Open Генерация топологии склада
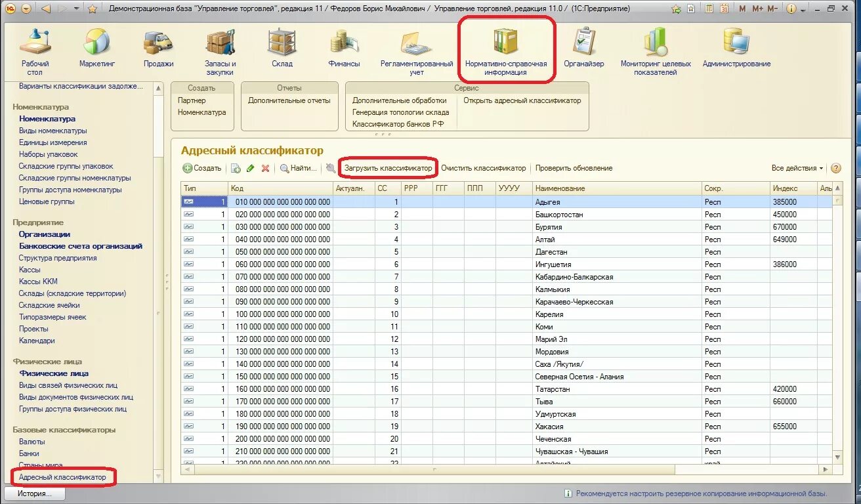 [400, 112]
